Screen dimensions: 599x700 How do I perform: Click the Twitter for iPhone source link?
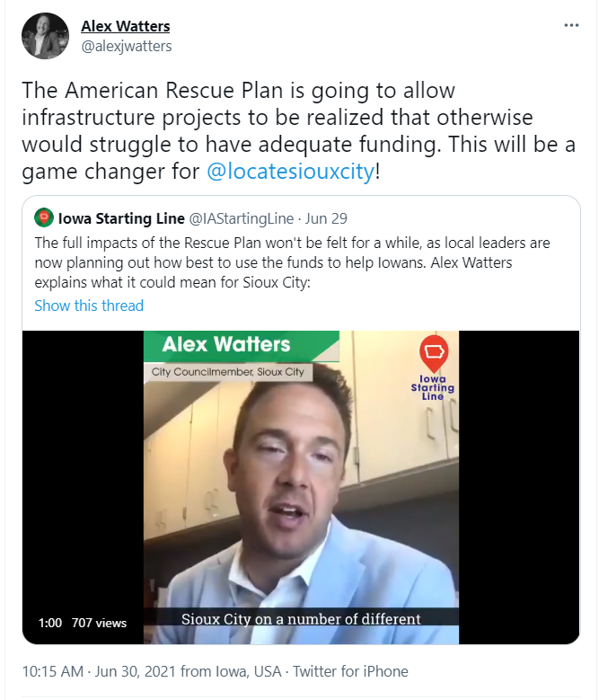tap(350, 671)
